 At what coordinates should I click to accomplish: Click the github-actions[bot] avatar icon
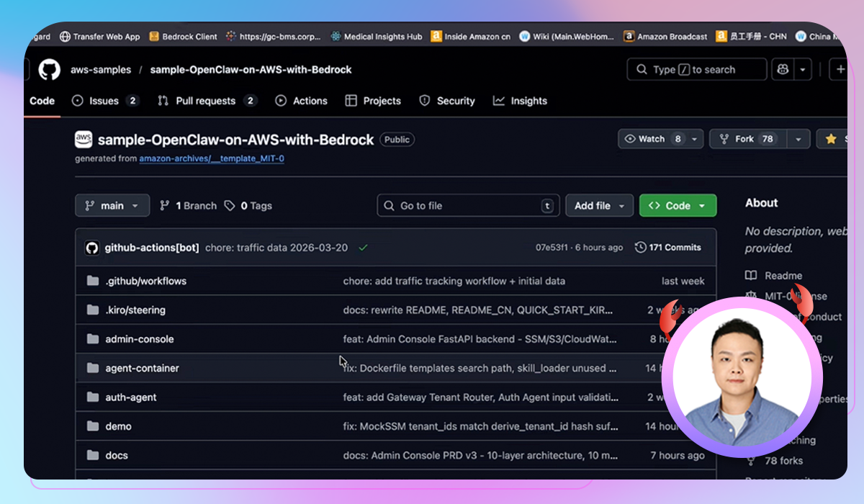coord(92,248)
